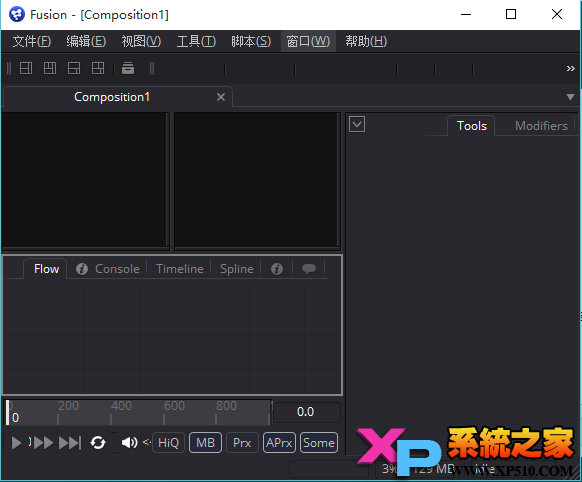Toggle the Prx proxy button
The width and height of the screenshot is (582, 482).
point(242,443)
